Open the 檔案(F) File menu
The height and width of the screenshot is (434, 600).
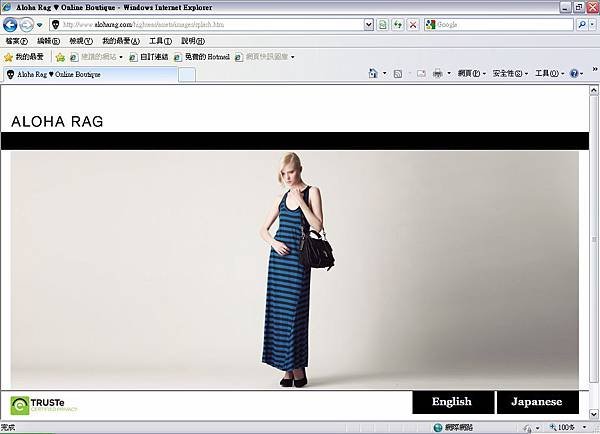(x=16, y=41)
